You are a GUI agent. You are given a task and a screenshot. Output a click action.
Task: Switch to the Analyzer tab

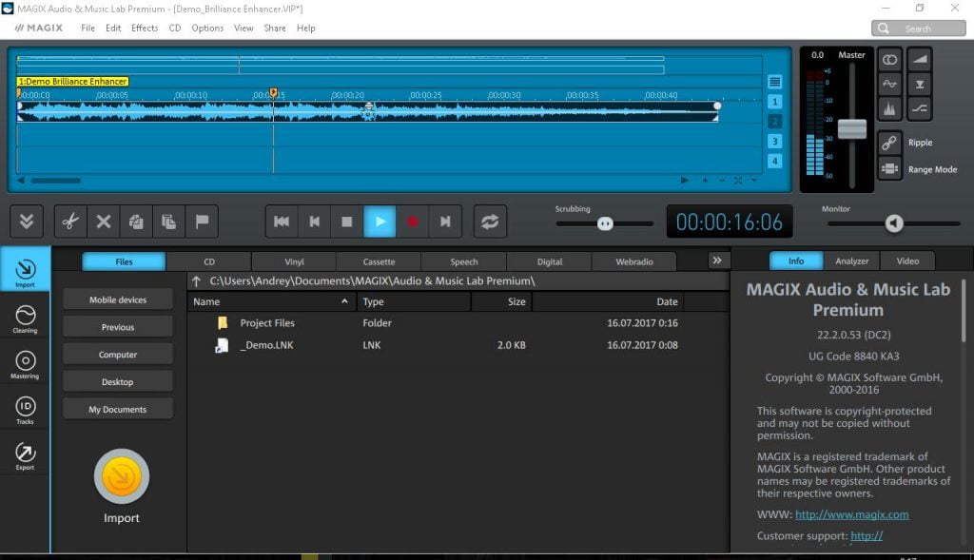click(851, 261)
